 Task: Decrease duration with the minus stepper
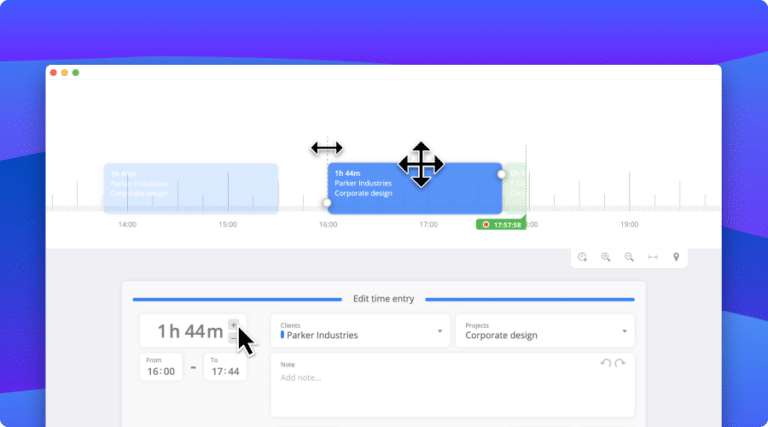(x=233, y=338)
